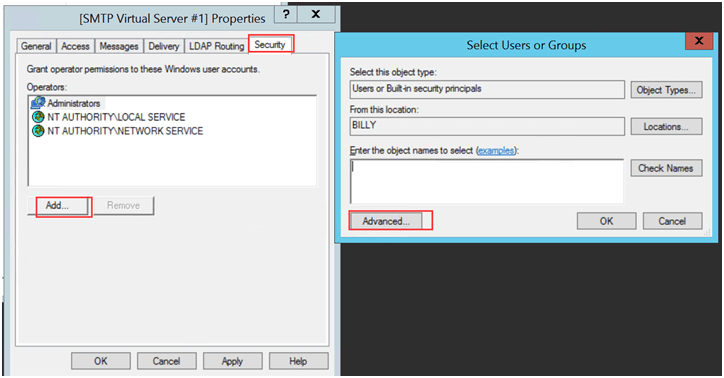
Task: Cancel the Properties window
Action: 166,361
